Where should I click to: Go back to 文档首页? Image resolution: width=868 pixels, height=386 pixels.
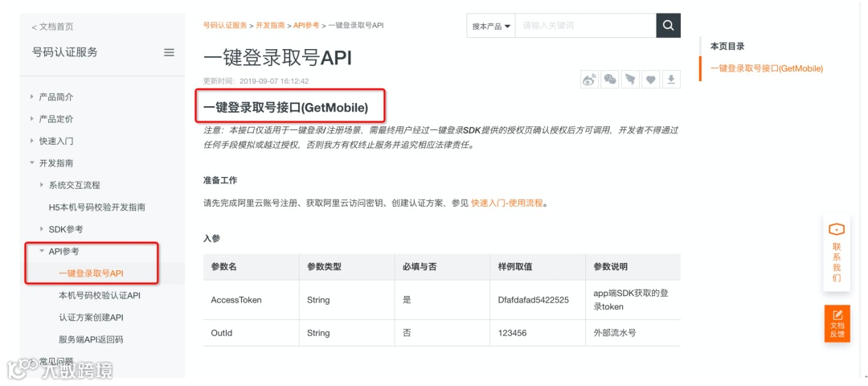click(x=52, y=27)
